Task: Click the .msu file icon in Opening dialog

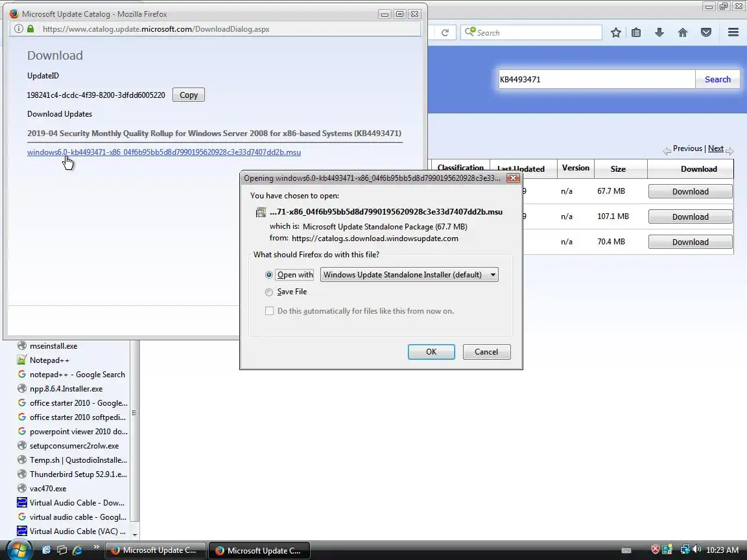Action: [261, 212]
